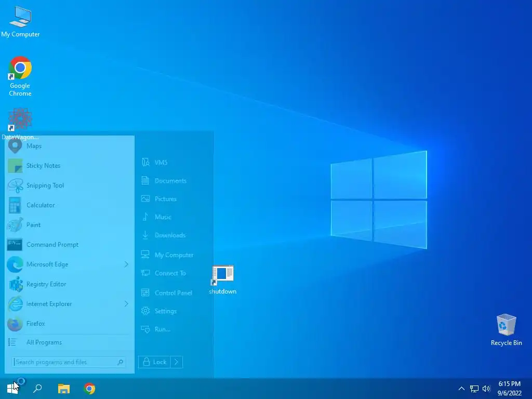
Task: Click the Lock button
Action: point(154,362)
